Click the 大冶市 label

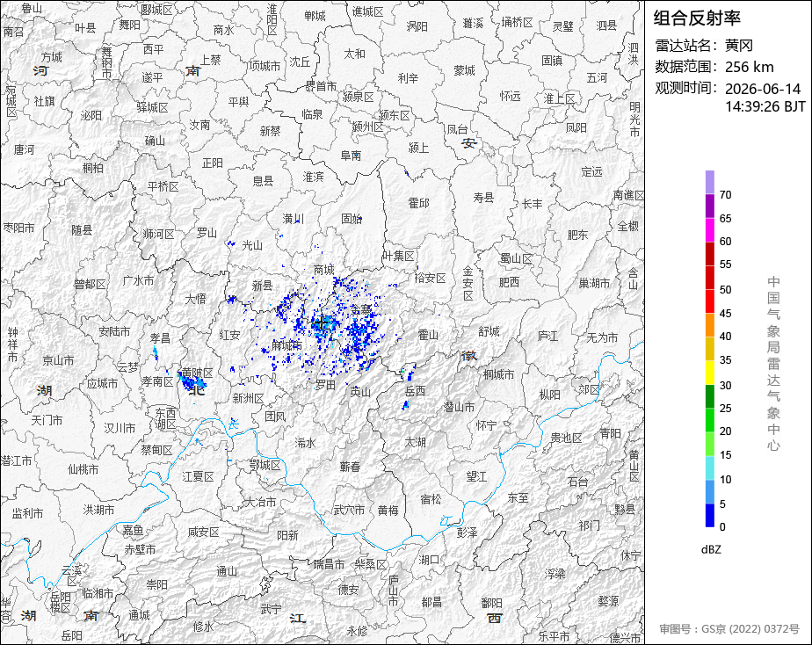(260, 502)
